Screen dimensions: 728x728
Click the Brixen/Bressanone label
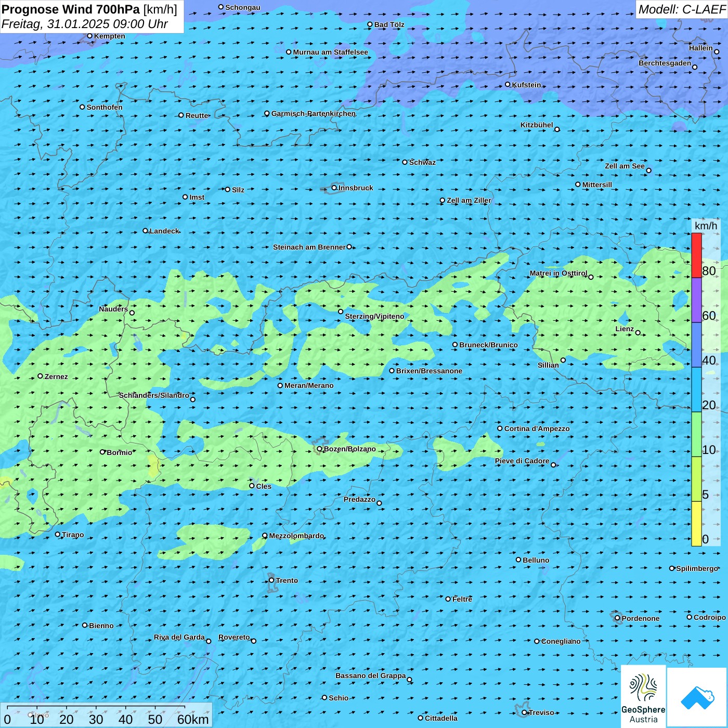[429, 371]
